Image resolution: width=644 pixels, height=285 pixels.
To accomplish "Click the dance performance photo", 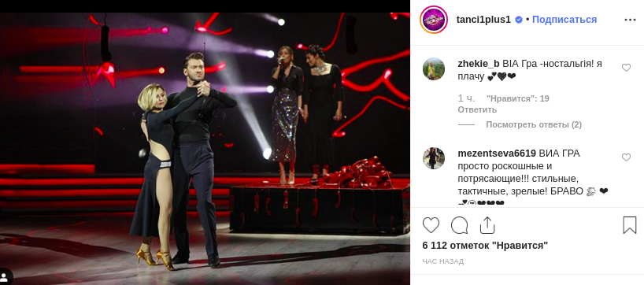I will 205,148.
